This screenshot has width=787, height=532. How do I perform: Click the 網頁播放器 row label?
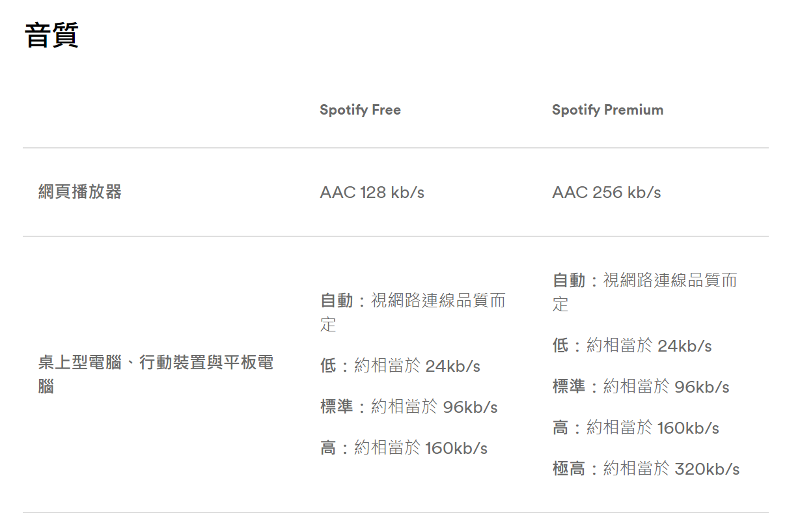(80, 192)
